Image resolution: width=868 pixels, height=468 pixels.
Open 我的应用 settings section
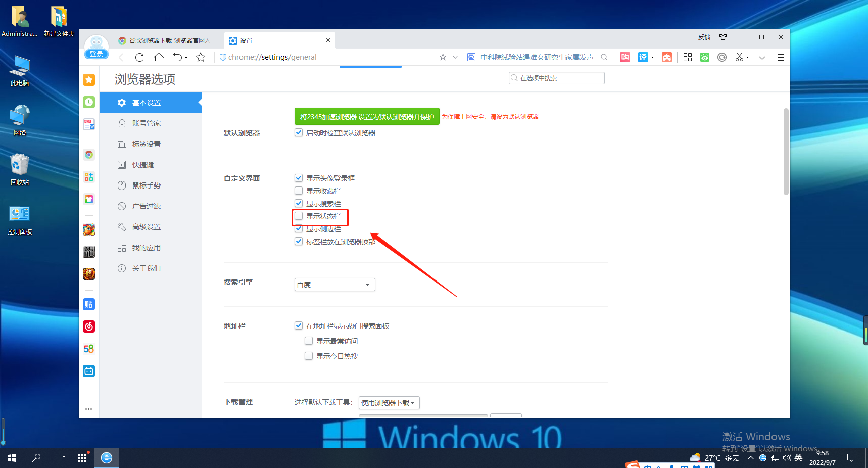click(x=151, y=248)
